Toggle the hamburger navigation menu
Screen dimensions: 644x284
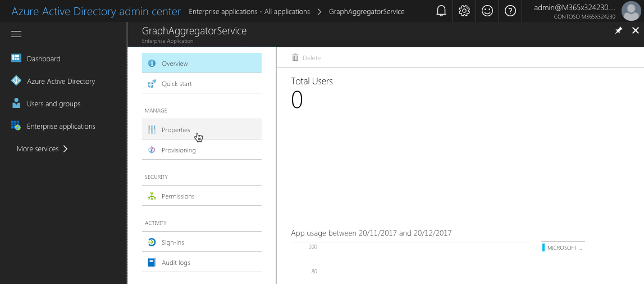coord(16,34)
